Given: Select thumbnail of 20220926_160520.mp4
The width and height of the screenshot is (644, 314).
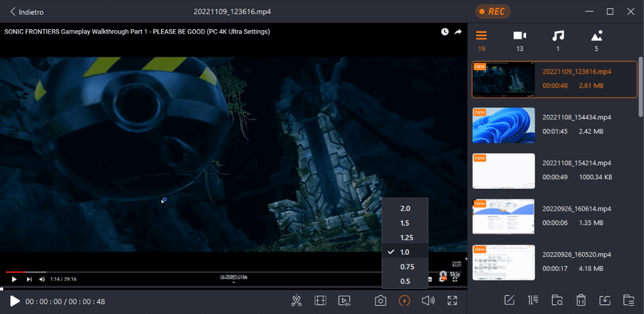Looking at the screenshot, I should pyautogui.click(x=504, y=262).
